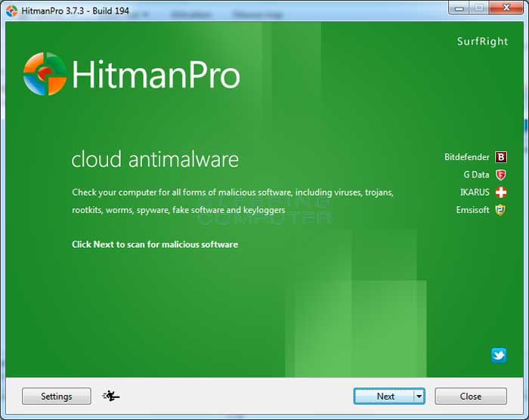Click the HitmanPro title bar app icon
The height and width of the screenshot is (420, 529).
(11, 11)
